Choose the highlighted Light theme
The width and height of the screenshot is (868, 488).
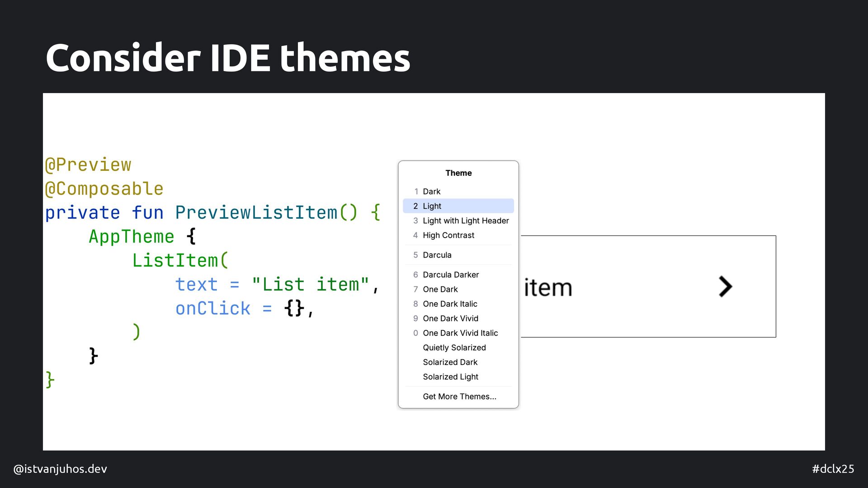[458, 206]
